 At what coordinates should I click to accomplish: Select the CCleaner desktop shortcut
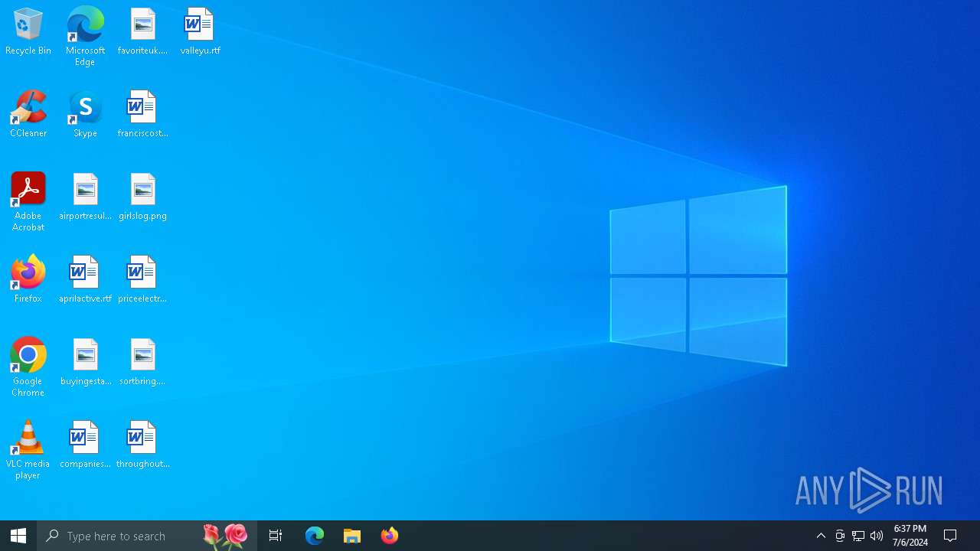(28, 115)
